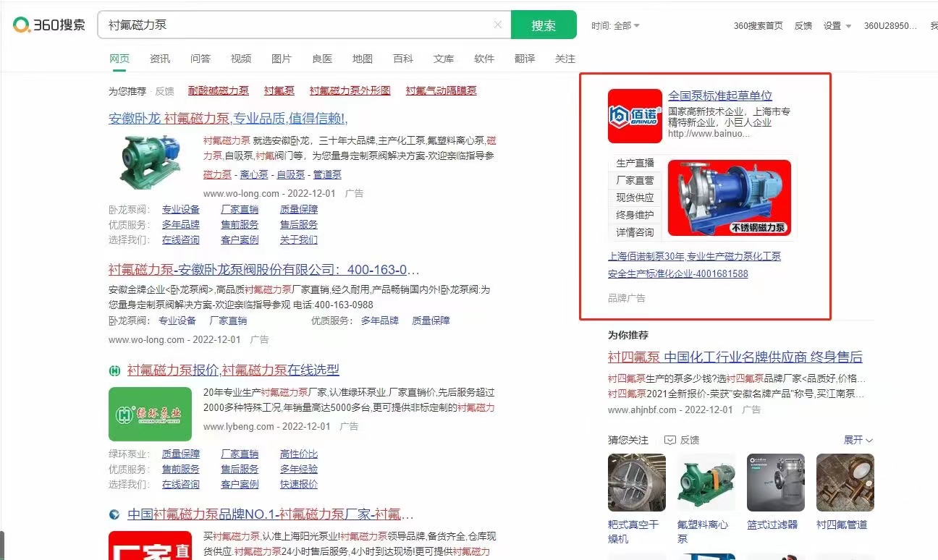Click the 衬四氟管道 thumbnail
Viewport: 938px width, 560px height.
click(845, 483)
